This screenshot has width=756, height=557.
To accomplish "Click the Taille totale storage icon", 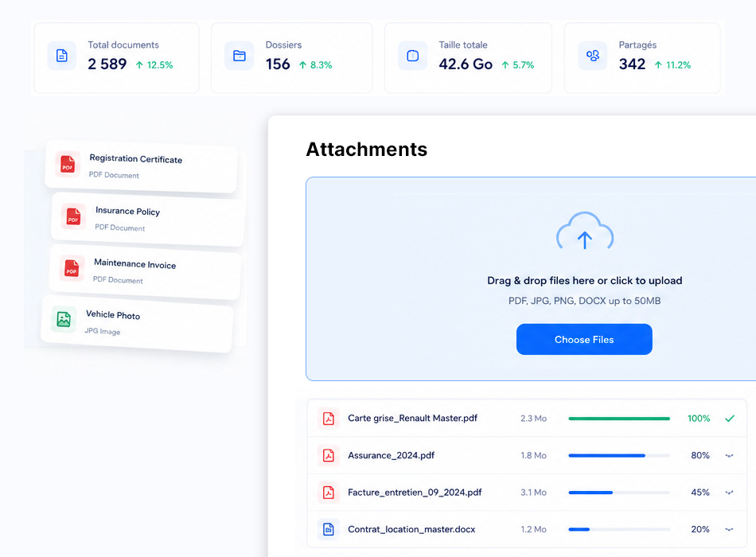I will (x=413, y=56).
